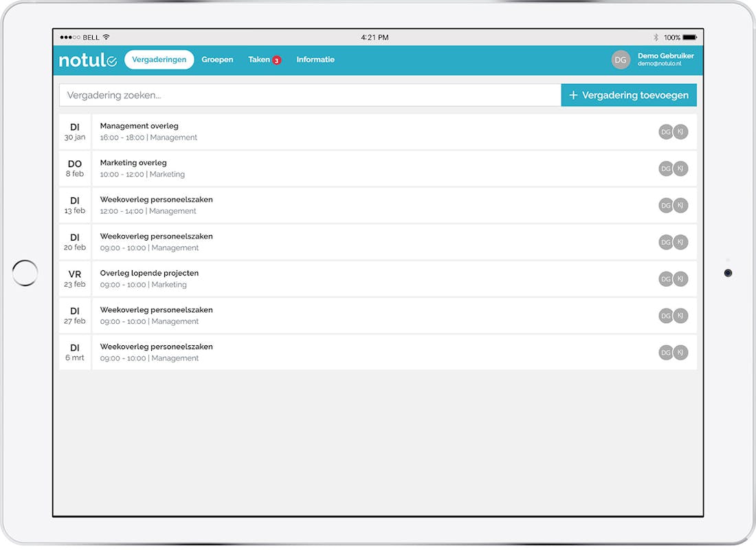The image size is (756, 559).
Task: Click the DG user avatar in header
Action: tap(621, 60)
